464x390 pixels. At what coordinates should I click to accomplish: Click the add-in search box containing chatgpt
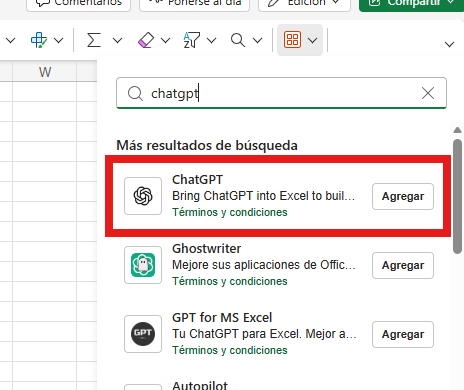tap(281, 93)
